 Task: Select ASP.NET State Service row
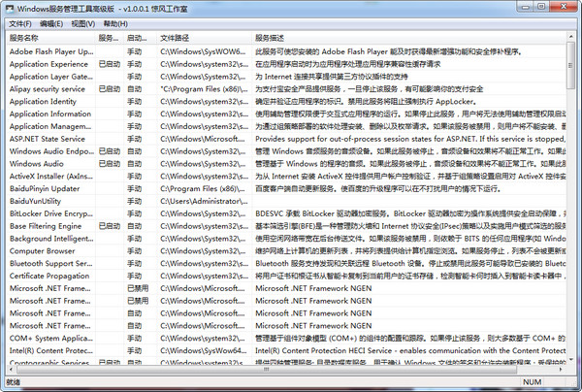[48, 139]
